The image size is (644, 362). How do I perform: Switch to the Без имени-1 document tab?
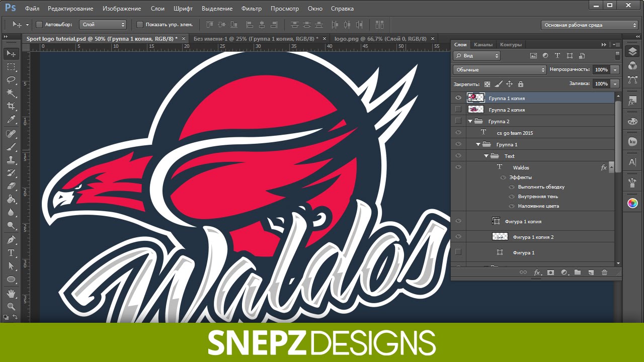256,39
